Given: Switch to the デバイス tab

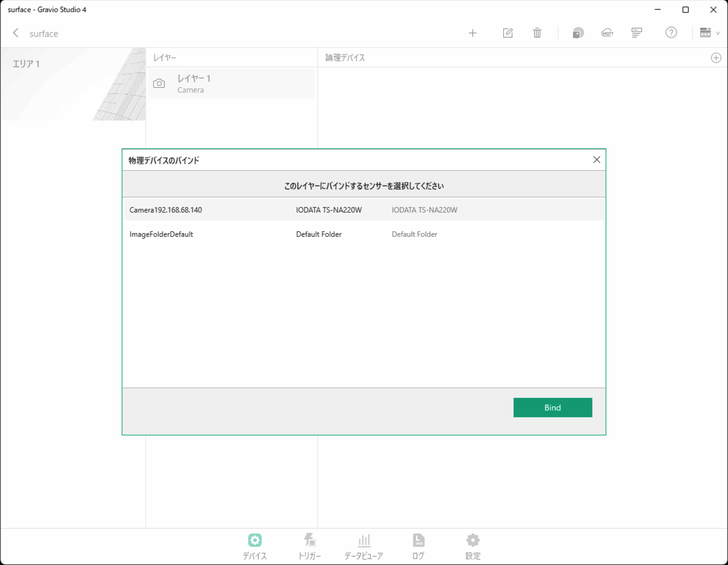Looking at the screenshot, I should pos(255,546).
